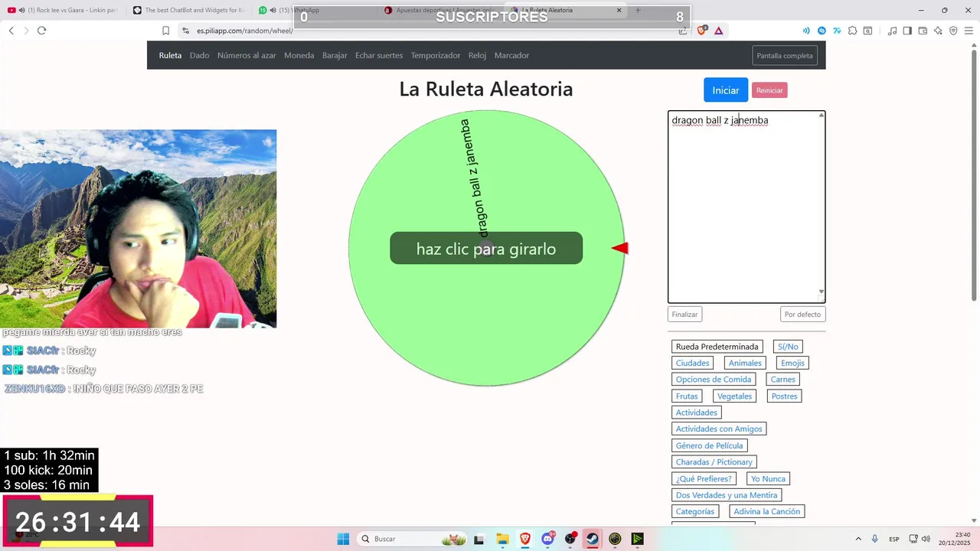
Task: Open the new tab plus button
Action: click(x=638, y=10)
